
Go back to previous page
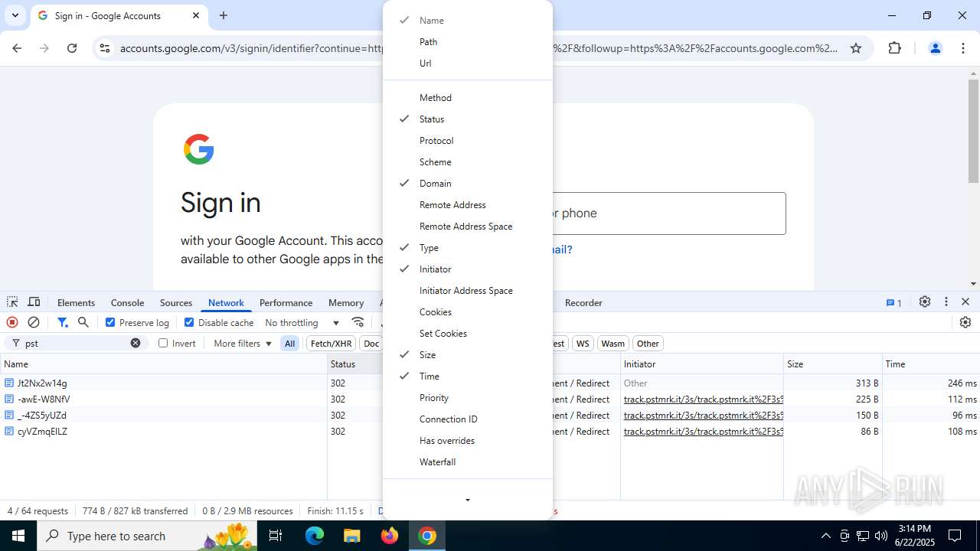pyautogui.click(x=17, y=48)
